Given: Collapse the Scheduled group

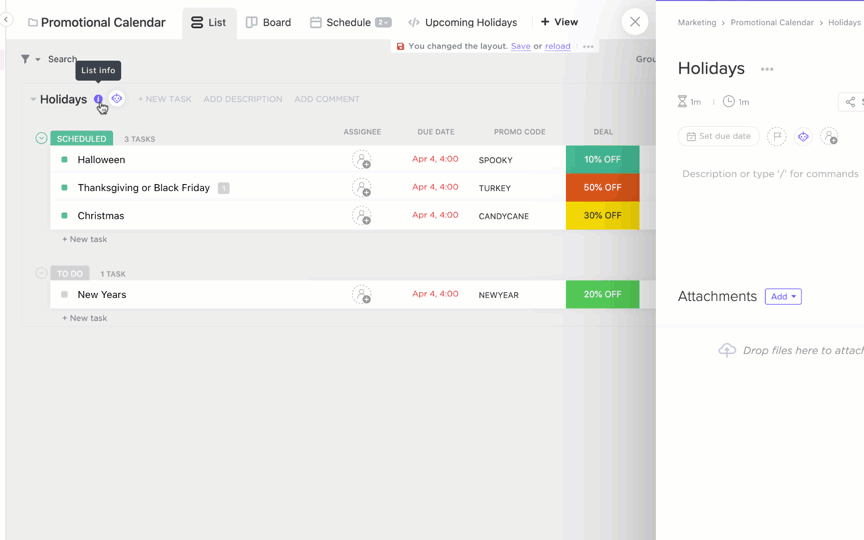Looking at the screenshot, I should (x=41, y=138).
